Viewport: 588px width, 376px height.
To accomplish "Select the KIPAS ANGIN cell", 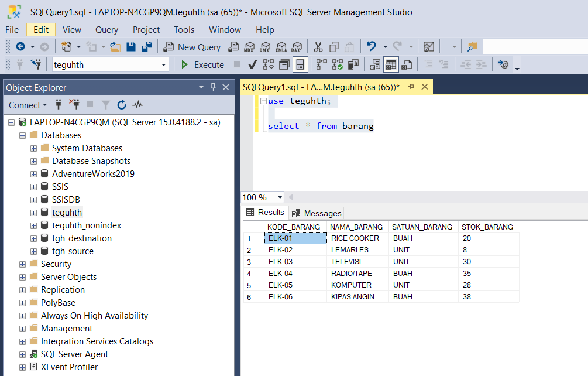I will click(357, 297).
